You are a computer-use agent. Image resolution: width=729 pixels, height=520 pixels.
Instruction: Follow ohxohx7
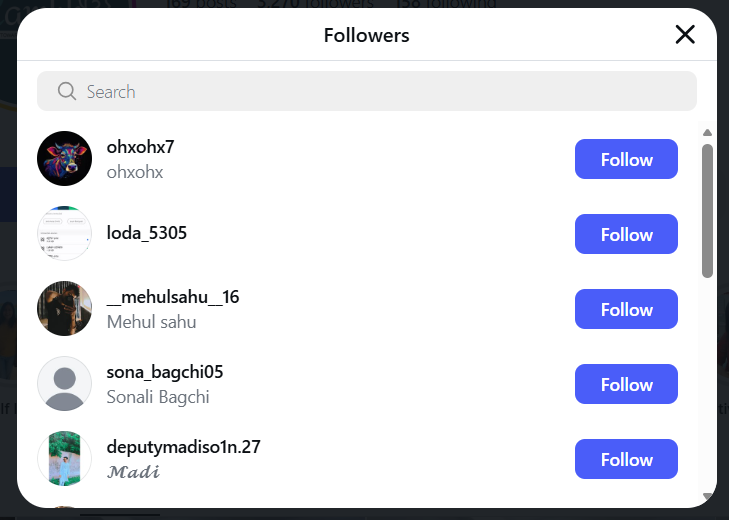click(626, 159)
